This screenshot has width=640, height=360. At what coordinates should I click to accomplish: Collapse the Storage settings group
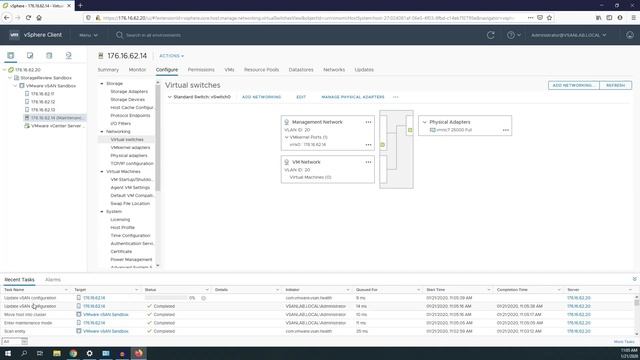[102, 83]
